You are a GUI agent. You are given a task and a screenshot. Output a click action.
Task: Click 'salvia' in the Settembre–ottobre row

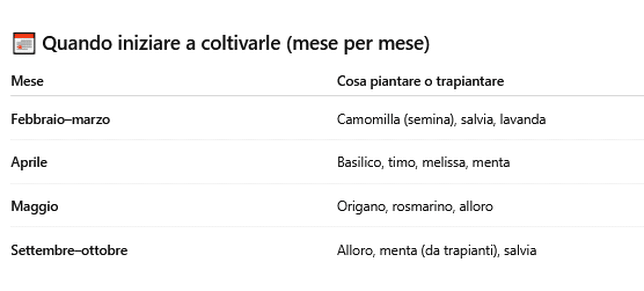520,250
